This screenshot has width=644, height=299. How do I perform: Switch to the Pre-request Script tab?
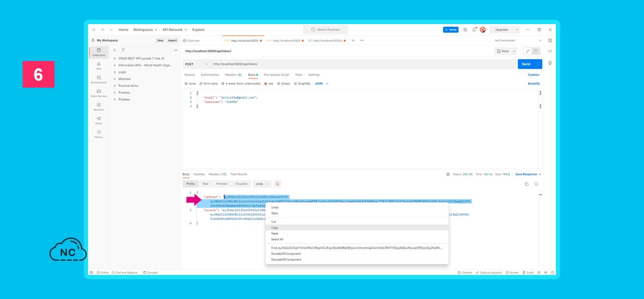(x=276, y=75)
